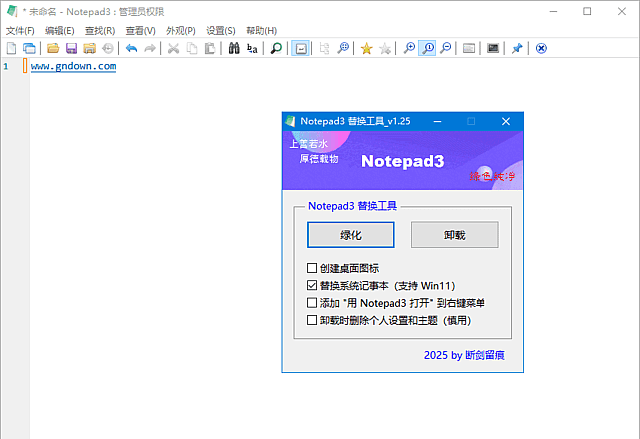Image resolution: width=640 pixels, height=439 pixels.
Task: Check the 创建桌面图标 checkbox
Action: [312, 268]
